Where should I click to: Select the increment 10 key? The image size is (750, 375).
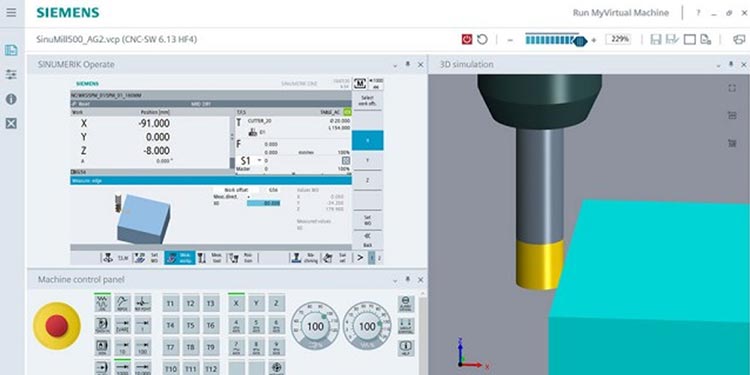(x=122, y=347)
